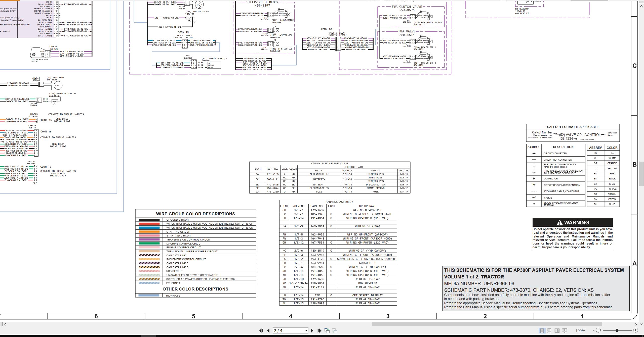
Task: Click the HARNESS ASSEMBLY table title
Action: click(x=339, y=202)
